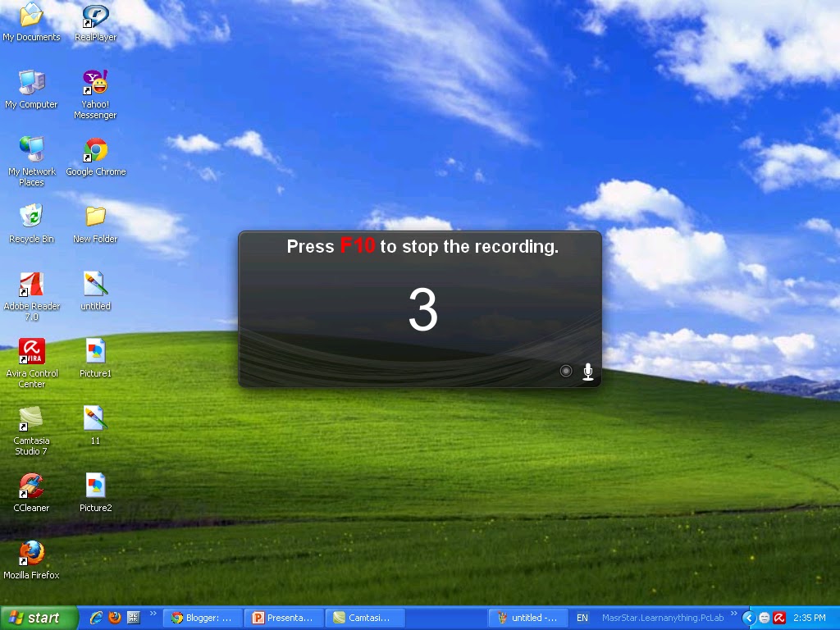Click the Adobe Reader 7.0 shortcut
This screenshot has height=630, width=840.
tap(31, 296)
